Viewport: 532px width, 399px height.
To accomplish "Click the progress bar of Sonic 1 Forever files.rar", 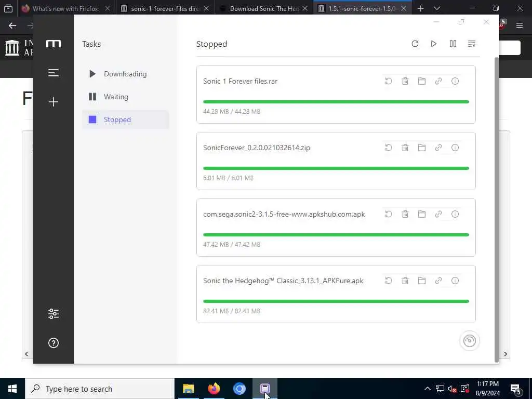I will 336,102.
